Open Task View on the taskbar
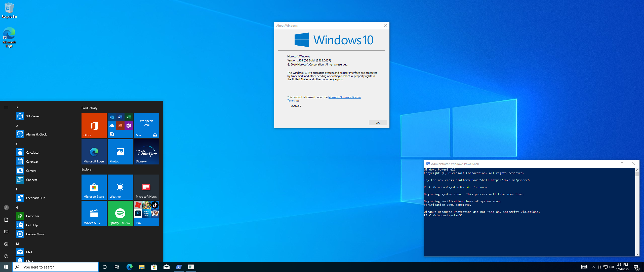This screenshot has width=644, height=272. pos(117,267)
